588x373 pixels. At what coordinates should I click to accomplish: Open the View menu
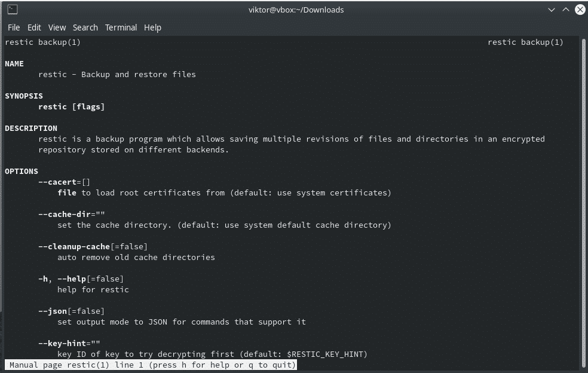pos(57,27)
